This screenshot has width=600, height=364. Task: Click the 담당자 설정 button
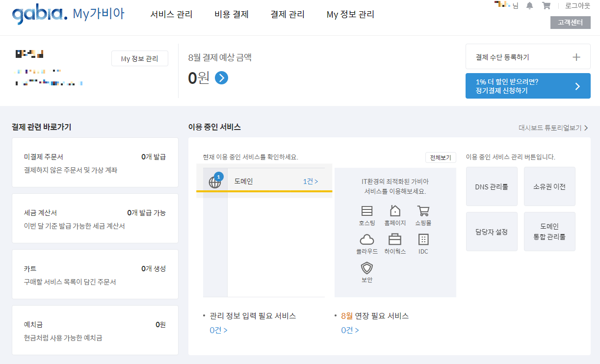492,232
